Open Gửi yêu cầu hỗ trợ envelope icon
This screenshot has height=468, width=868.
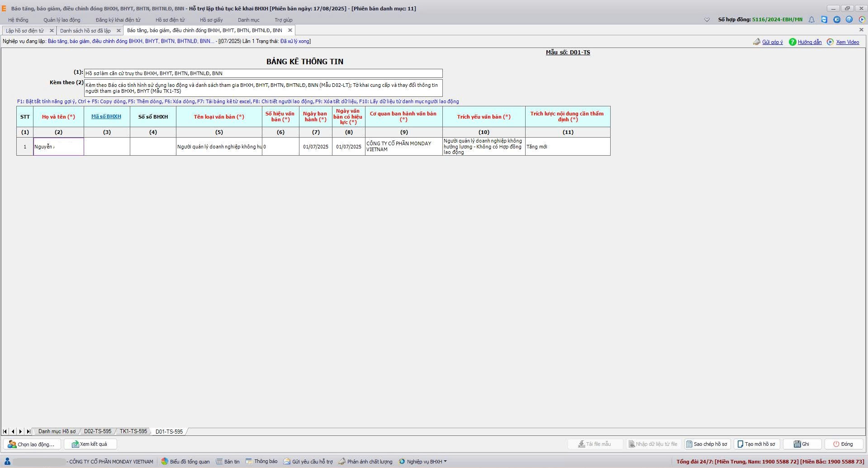point(287,461)
